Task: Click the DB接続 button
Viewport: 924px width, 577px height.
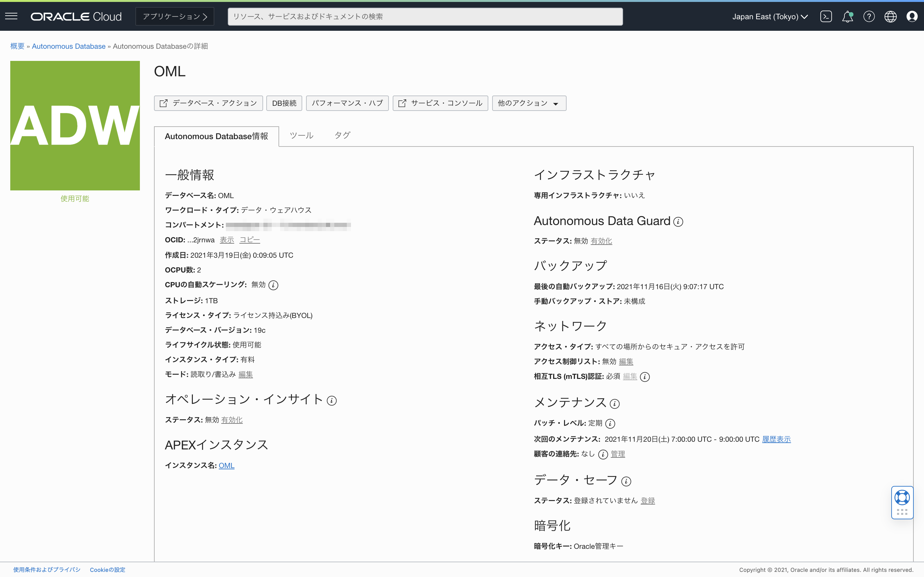Action: coord(284,103)
